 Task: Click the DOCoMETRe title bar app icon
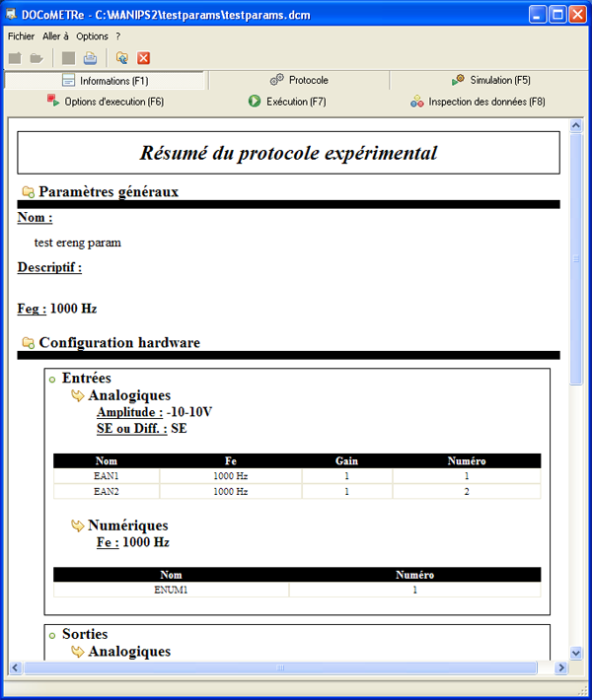tap(11, 14)
